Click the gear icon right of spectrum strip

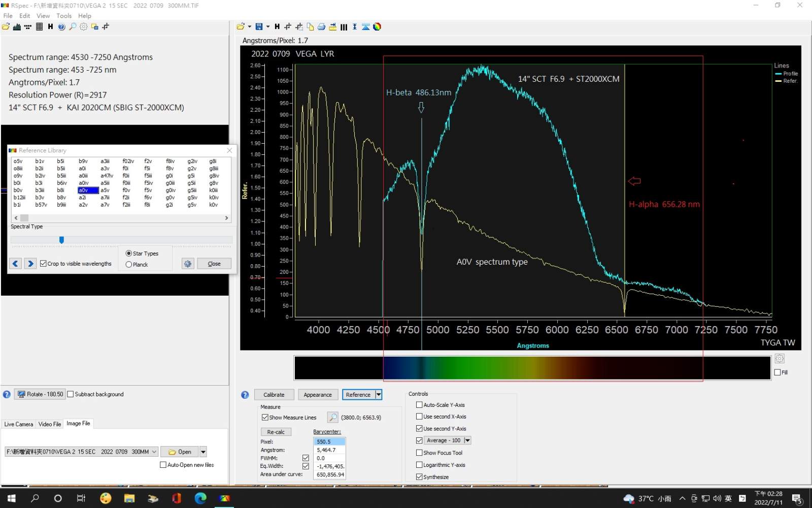tap(780, 359)
